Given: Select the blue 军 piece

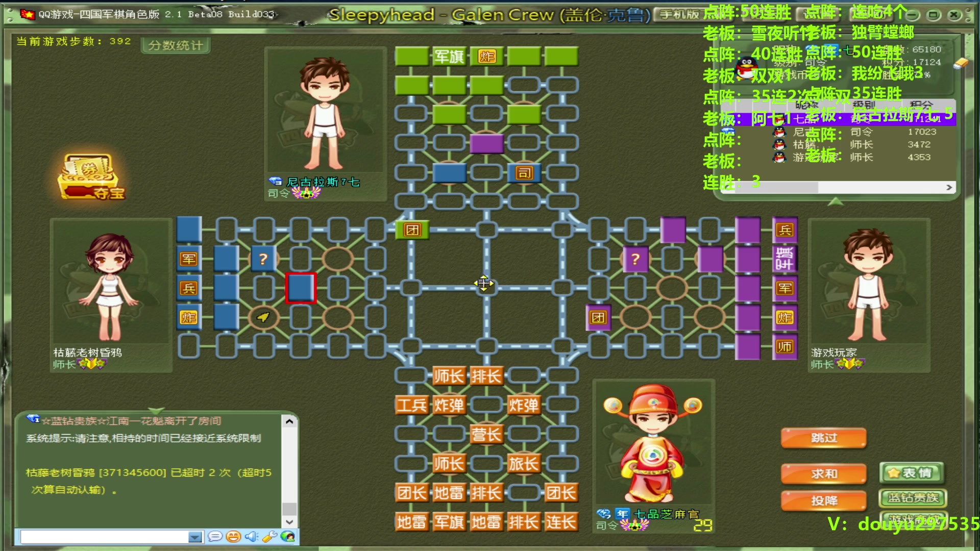Looking at the screenshot, I should 189,259.
